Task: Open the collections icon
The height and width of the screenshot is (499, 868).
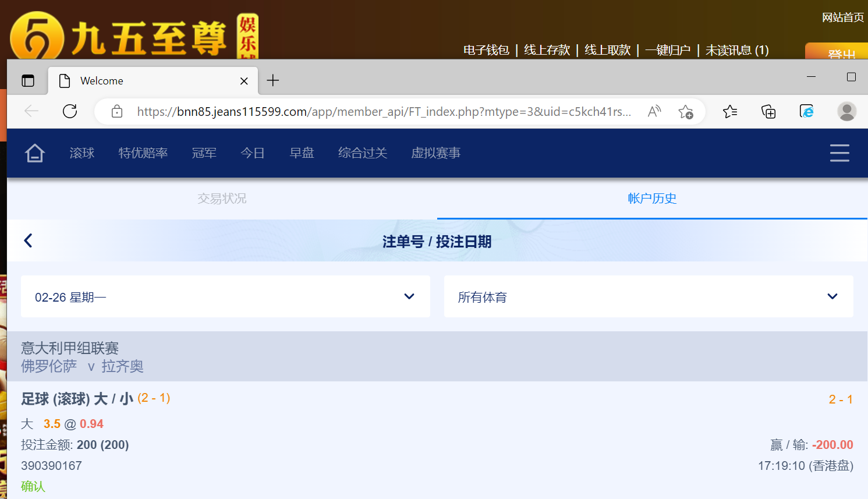Action: click(768, 111)
